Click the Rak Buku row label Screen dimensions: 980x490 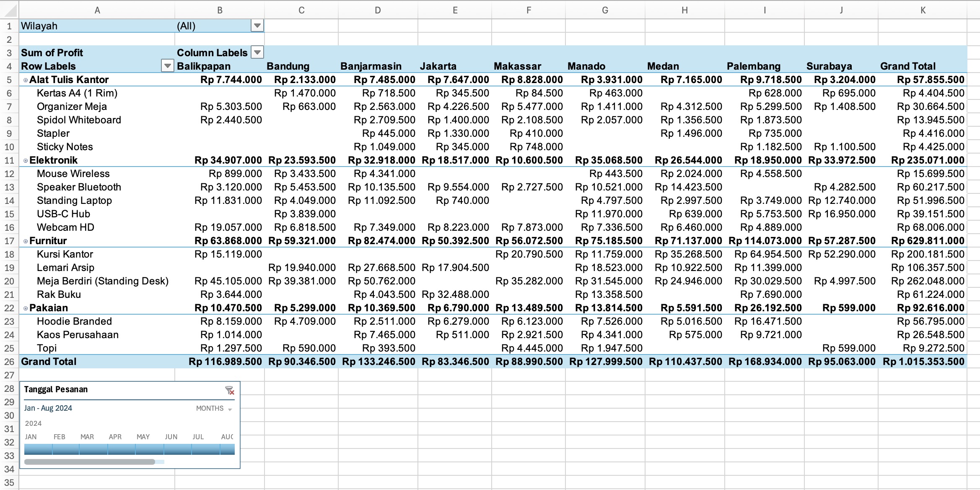[59, 295]
